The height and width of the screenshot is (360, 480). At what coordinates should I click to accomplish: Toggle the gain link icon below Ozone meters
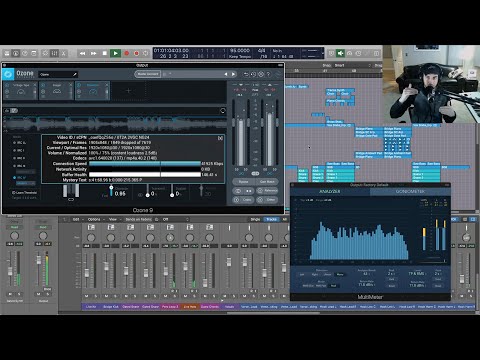click(x=255, y=173)
